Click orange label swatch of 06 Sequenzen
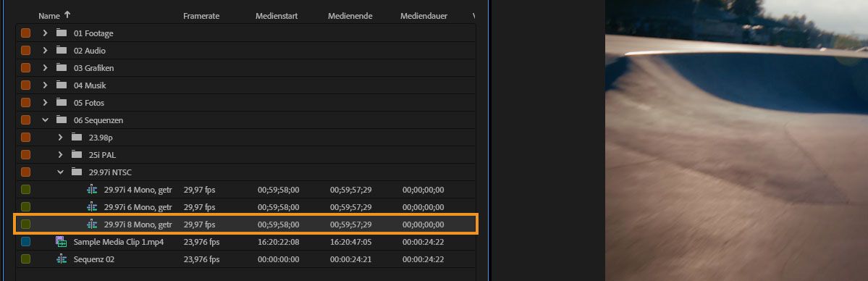 coord(25,119)
